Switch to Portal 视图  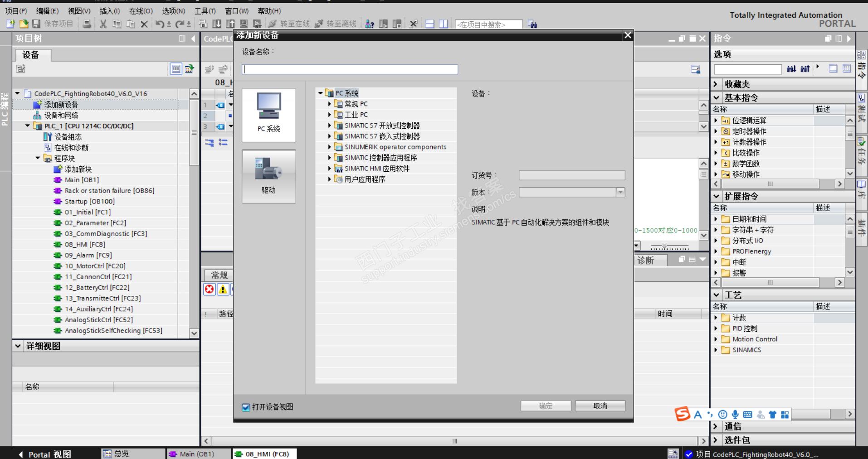(x=45, y=454)
